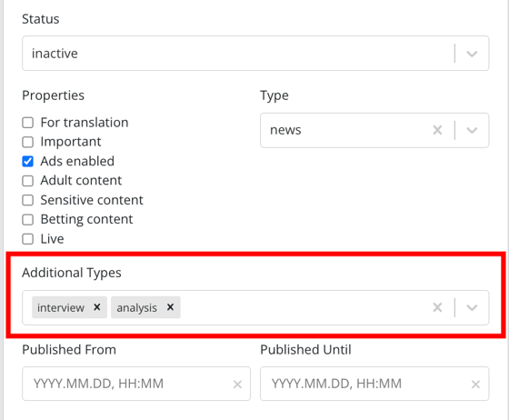
Task: Uncheck the Ads enabled checkbox
Action: click(x=27, y=161)
